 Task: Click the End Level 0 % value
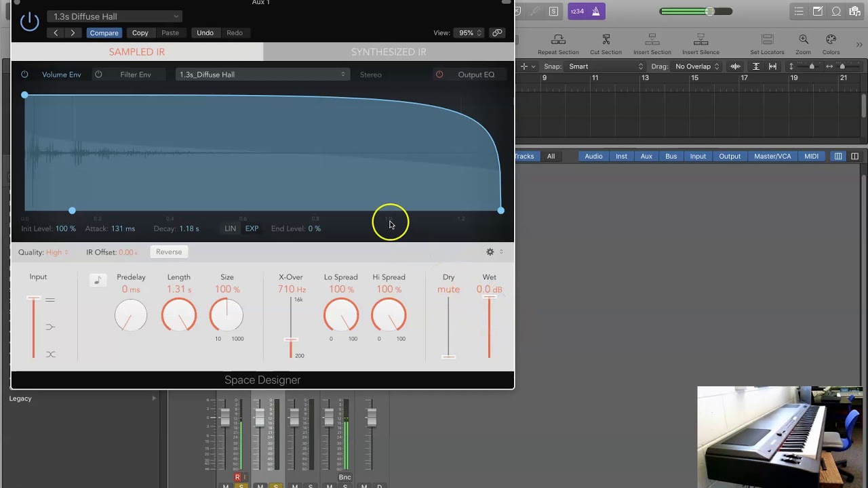click(x=314, y=228)
